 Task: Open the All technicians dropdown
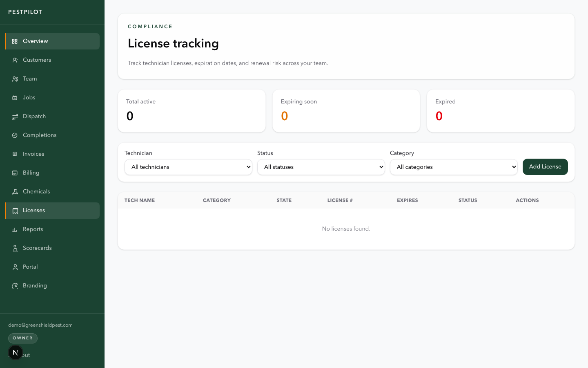[x=188, y=167]
